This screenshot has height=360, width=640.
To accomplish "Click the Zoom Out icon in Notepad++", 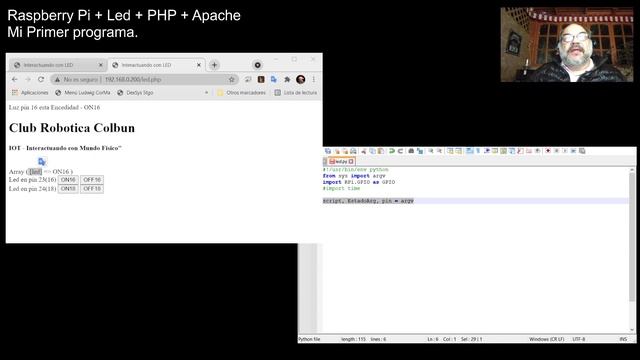I will click(x=439, y=151).
